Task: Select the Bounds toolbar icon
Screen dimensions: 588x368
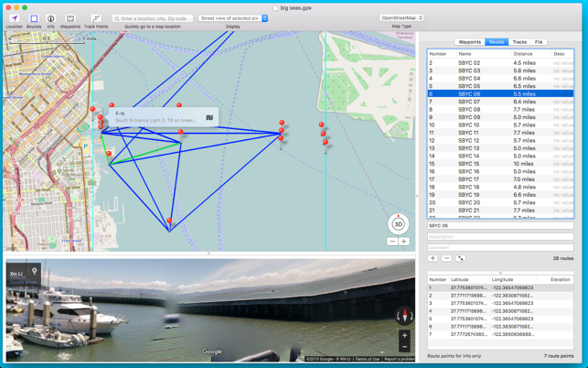Action: click(34, 18)
